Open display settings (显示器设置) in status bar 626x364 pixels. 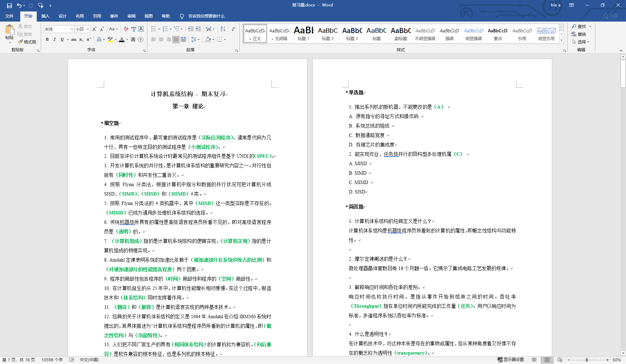point(511,360)
